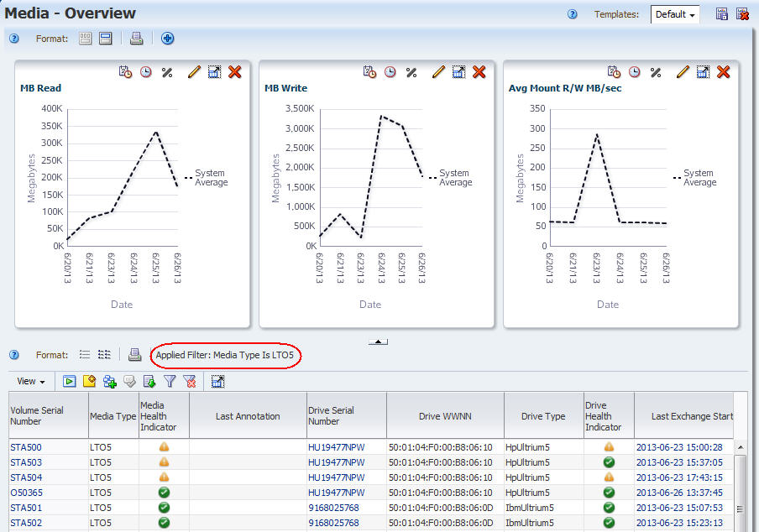Add a new graph with the plus icon

pos(168,39)
